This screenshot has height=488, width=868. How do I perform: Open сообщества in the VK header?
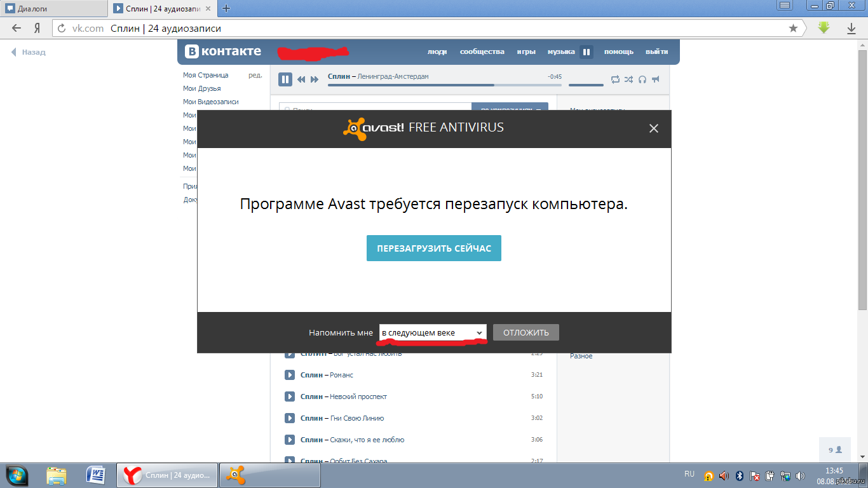[482, 52]
